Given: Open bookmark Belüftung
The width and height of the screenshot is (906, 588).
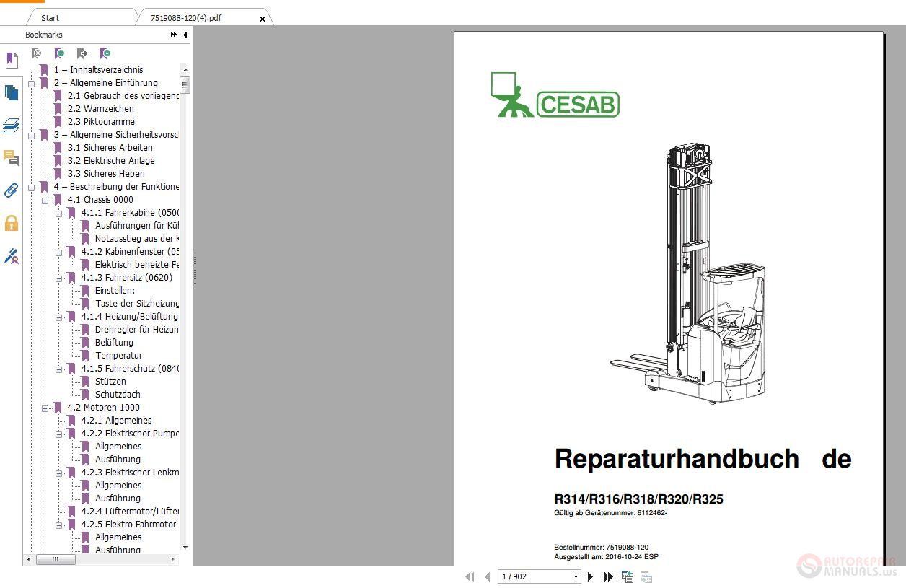Looking at the screenshot, I should pos(114,343).
